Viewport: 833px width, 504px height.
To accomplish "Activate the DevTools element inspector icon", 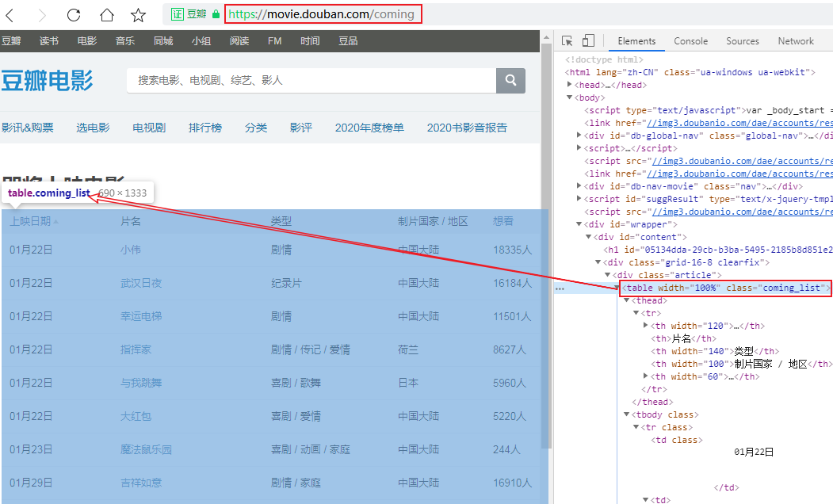I will 567,41.
